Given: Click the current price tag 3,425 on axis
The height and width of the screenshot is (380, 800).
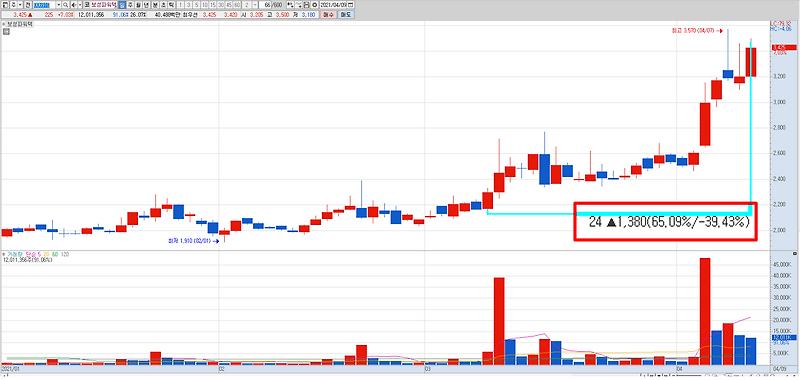Looking at the screenshot, I should [785, 47].
